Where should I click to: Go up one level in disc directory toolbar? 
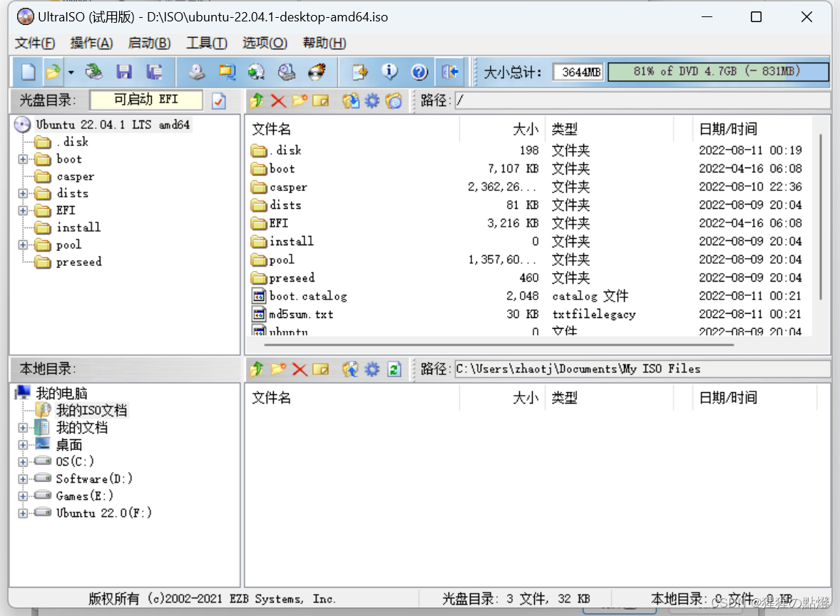pos(257,101)
